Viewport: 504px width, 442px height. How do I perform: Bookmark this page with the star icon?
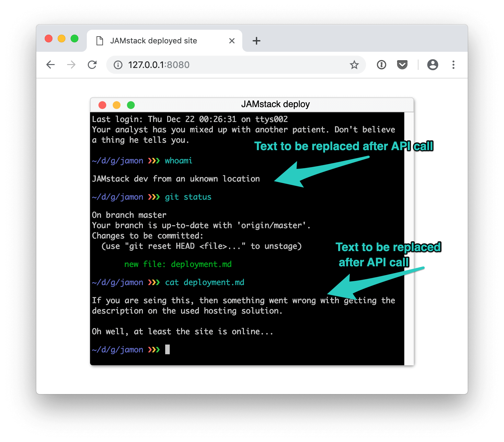(354, 65)
